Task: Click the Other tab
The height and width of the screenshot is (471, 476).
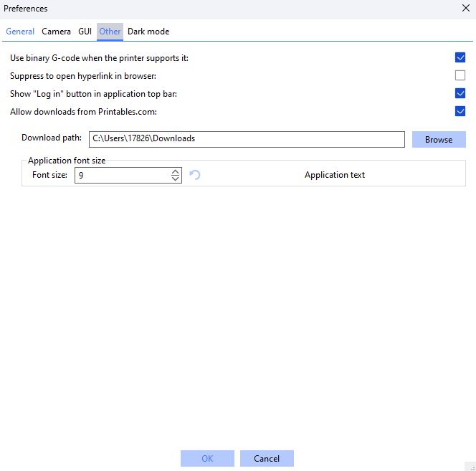Action: pos(110,32)
